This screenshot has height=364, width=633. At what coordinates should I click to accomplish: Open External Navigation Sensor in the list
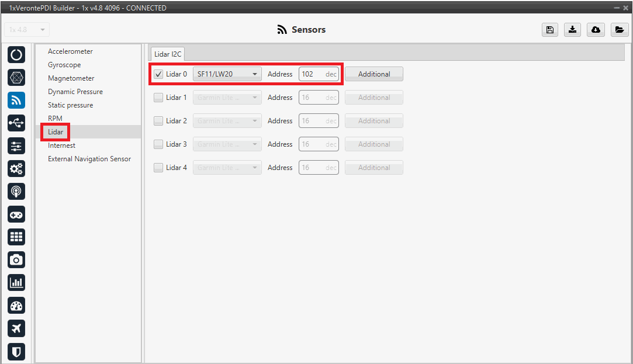89,159
